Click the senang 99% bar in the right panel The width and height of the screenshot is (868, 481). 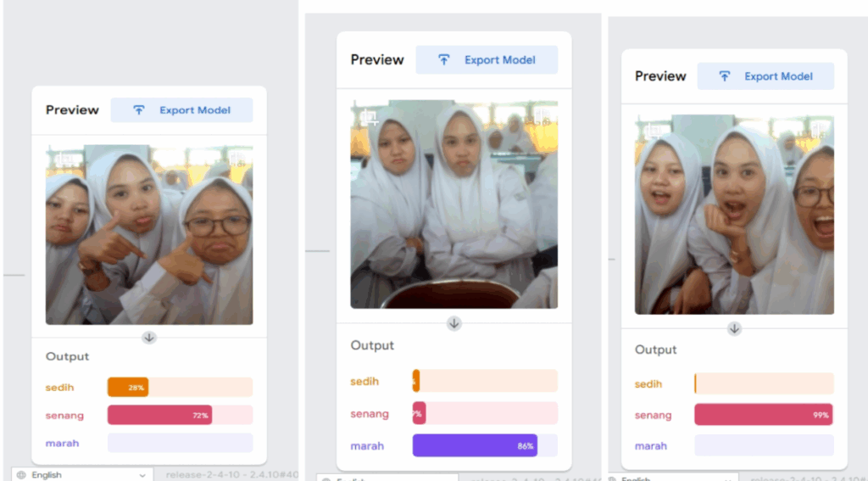pyautogui.click(x=763, y=415)
